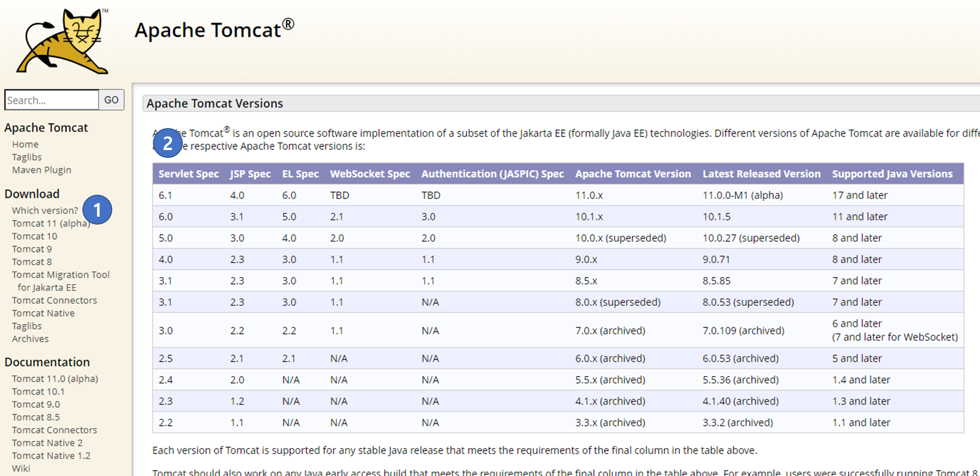Screen dimensions: 980x476
Task: Open Tomcat 8.5 documentation link
Action: (x=36, y=417)
